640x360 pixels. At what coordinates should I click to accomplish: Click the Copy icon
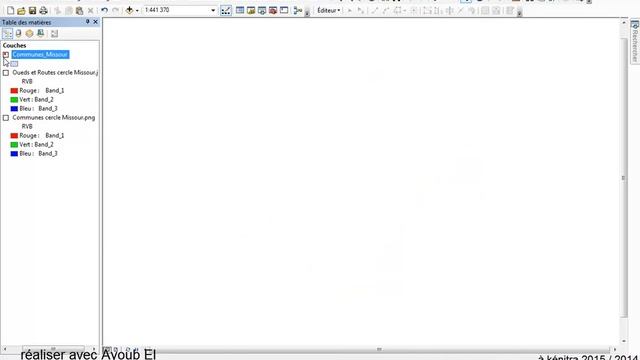[x=69, y=10]
